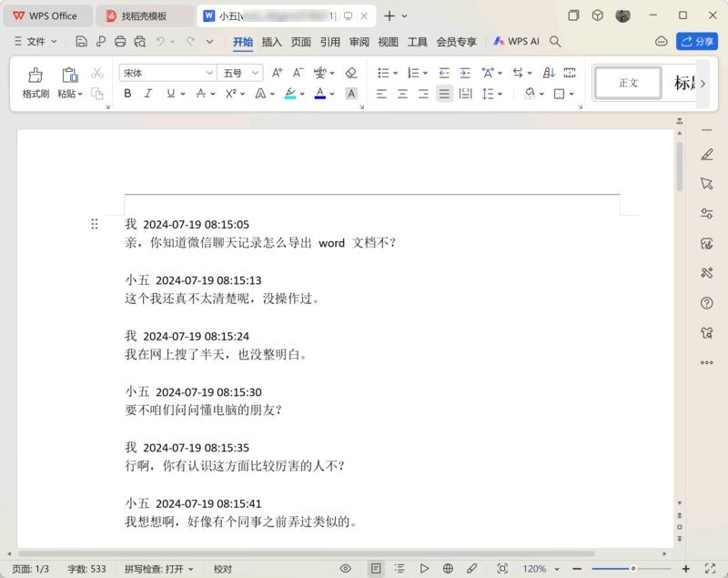Click the clear formatting eraser icon
728x578 pixels.
coord(351,73)
